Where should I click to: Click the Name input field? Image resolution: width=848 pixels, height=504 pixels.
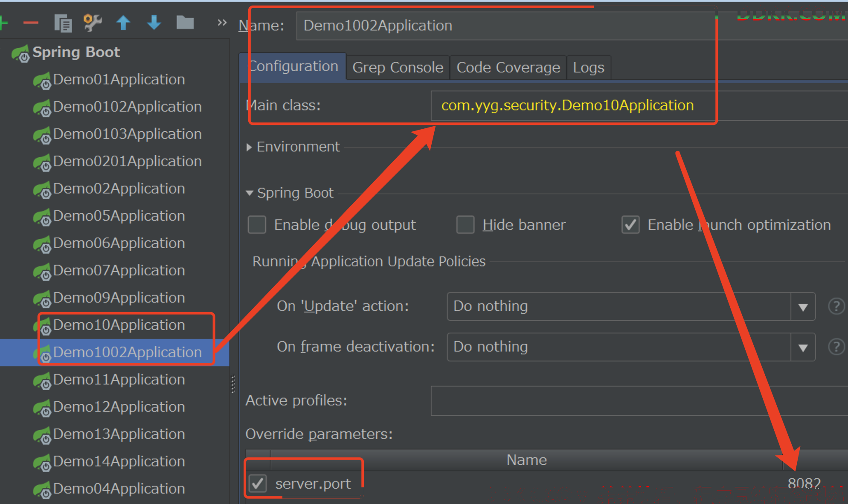click(572, 26)
